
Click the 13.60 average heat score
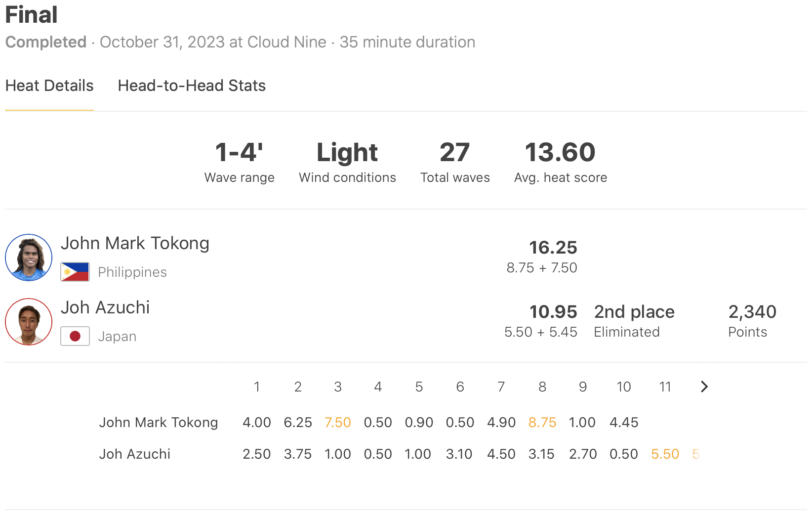pyautogui.click(x=560, y=152)
